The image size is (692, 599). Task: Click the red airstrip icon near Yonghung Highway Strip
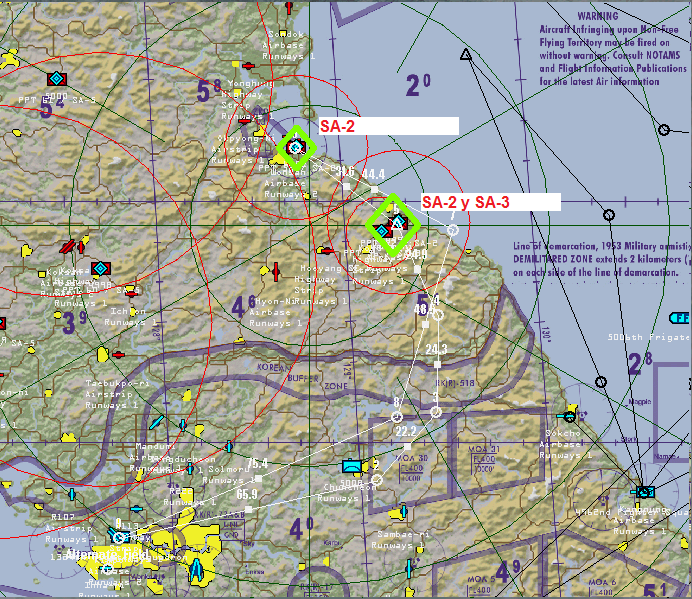coord(244,121)
